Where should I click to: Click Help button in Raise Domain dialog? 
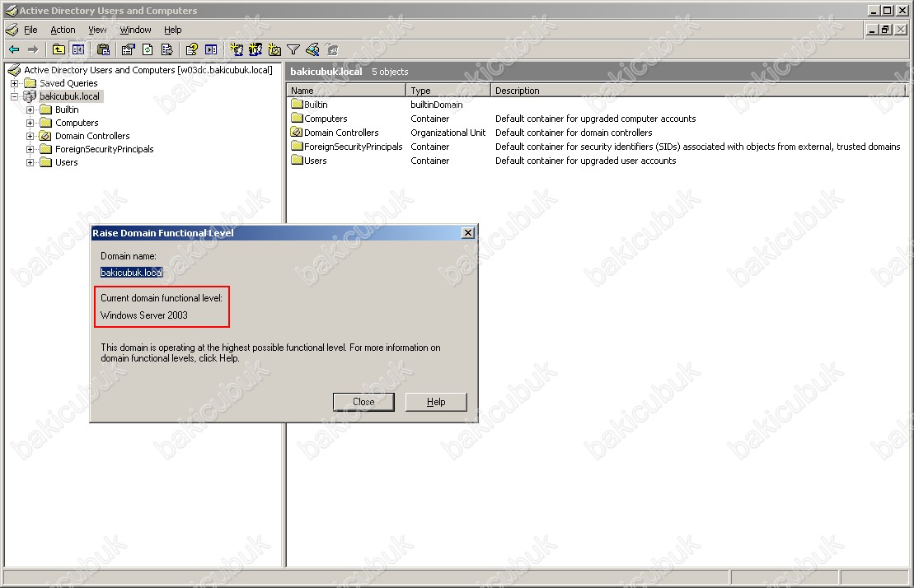point(436,402)
